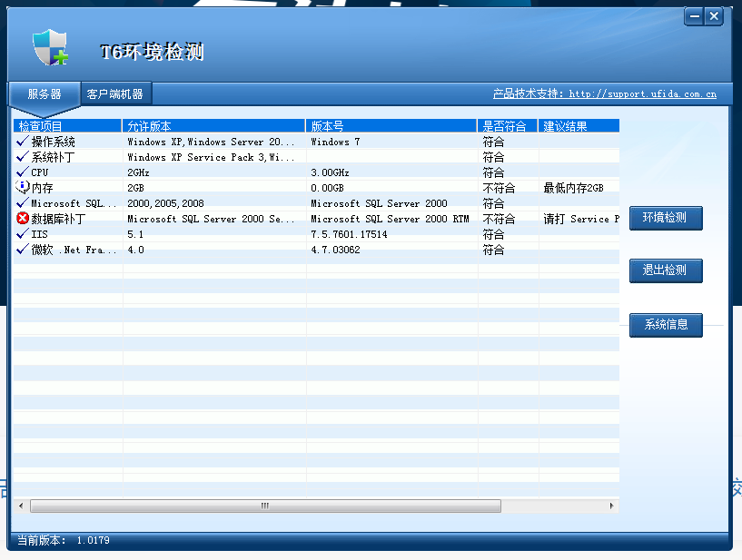Click the '7.5.7601.17514' version cell
This screenshot has width=742, height=560.
349,234
